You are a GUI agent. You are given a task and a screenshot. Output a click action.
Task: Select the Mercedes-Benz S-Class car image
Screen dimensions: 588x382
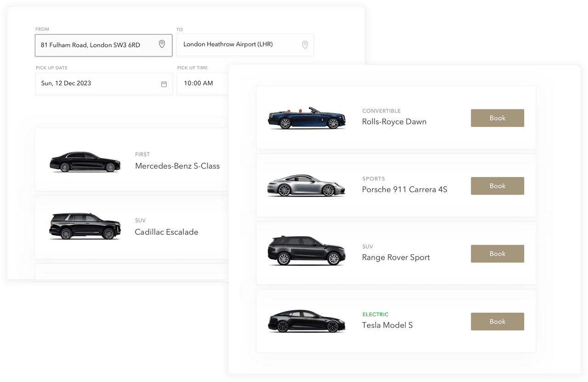(85, 162)
